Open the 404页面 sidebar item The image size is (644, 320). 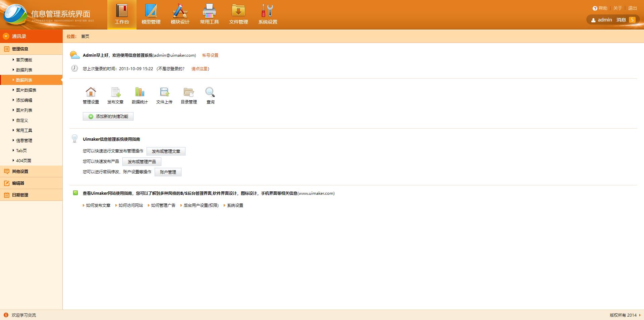tap(23, 161)
